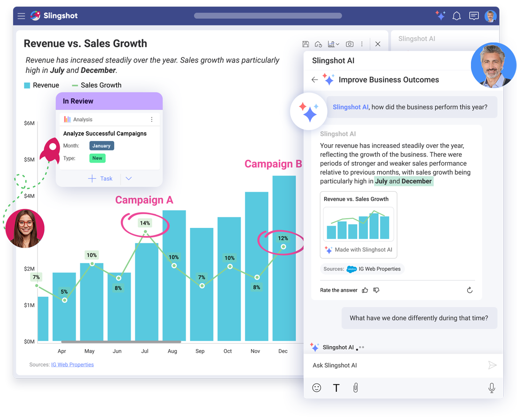The width and height of the screenshot is (517, 420).
Task: Save the Revenue vs. Sales Growth chart
Action: click(x=305, y=44)
